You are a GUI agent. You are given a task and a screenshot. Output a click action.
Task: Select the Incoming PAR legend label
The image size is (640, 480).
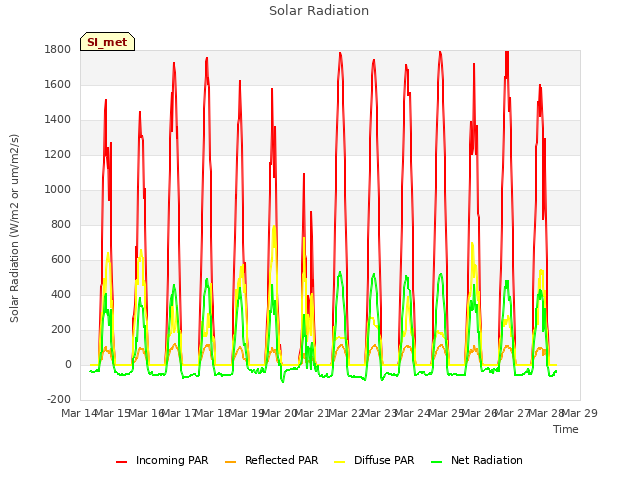(x=172, y=460)
